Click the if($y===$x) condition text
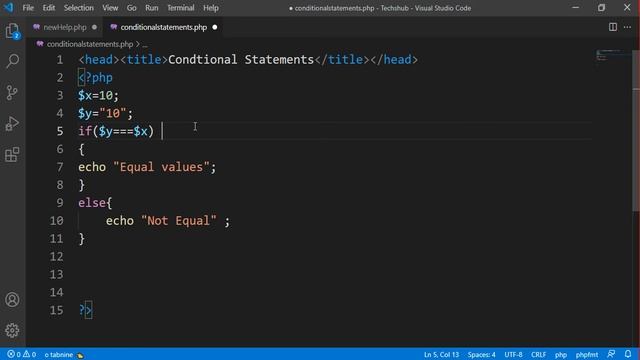 tap(116, 131)
